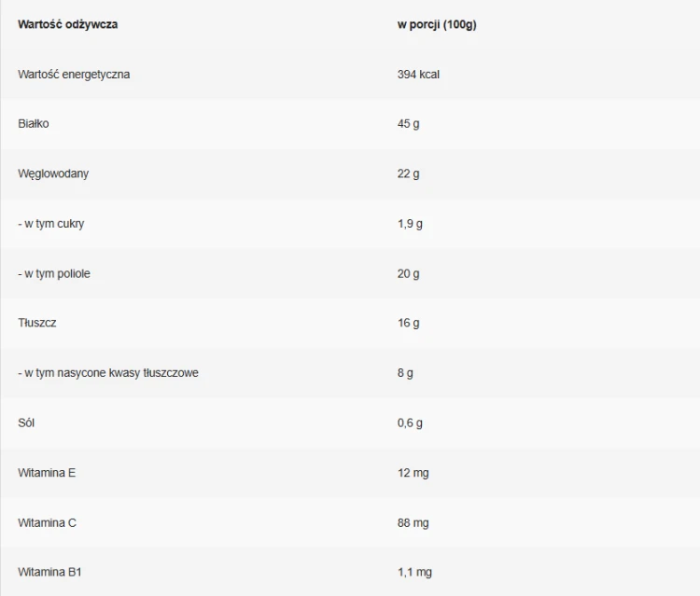Click the '20 g' polyols value
The width and height of the screenshot is (700, 596).
point(408,274)
